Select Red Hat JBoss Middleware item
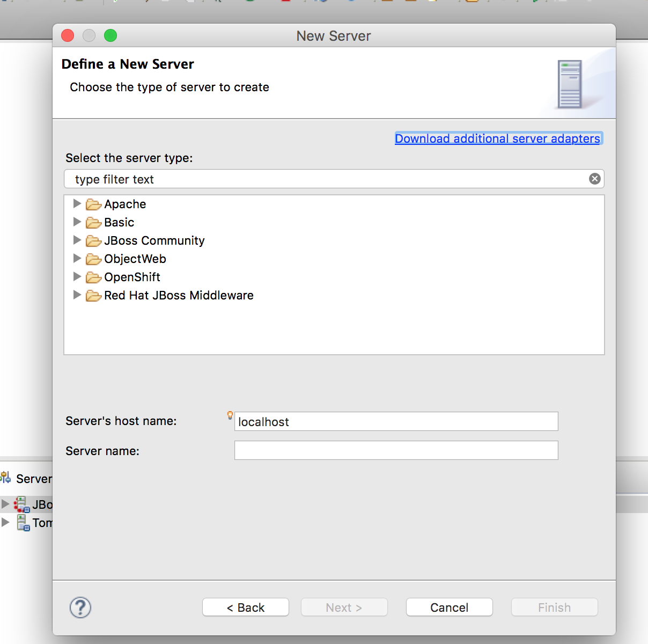Viewport: 648px width, 644px height. 179,295
